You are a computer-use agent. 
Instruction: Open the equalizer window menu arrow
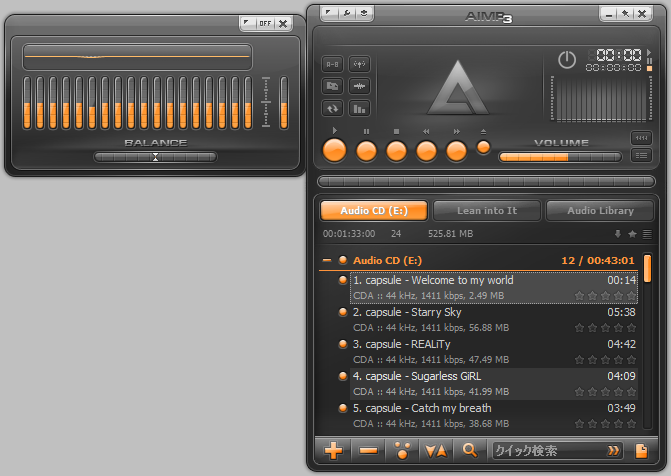pos(248,24)
